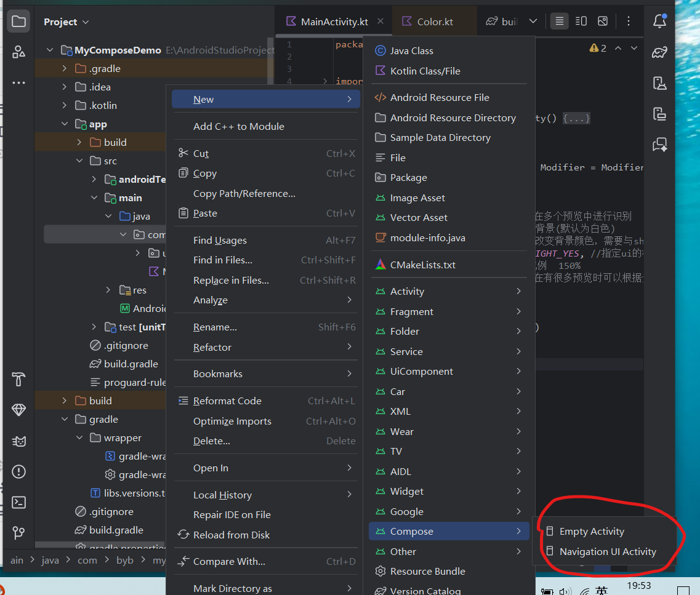Choose Resource Bundle from New menu
700x595 pixels.
pos(449,572)
